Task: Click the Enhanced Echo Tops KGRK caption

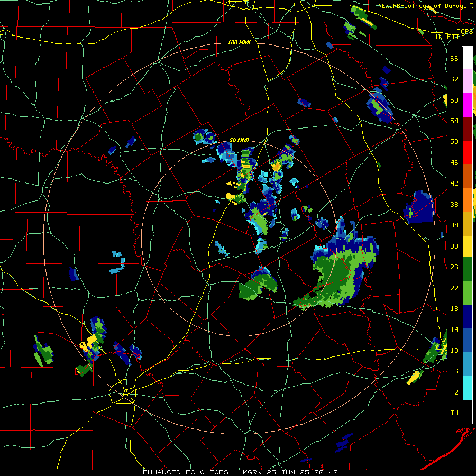Action: (240, 472)
